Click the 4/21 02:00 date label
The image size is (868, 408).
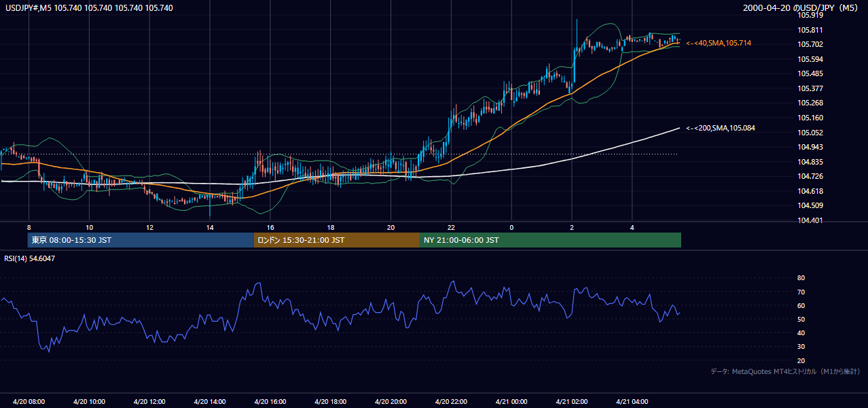pyautogui.click(x=572, y=401)
